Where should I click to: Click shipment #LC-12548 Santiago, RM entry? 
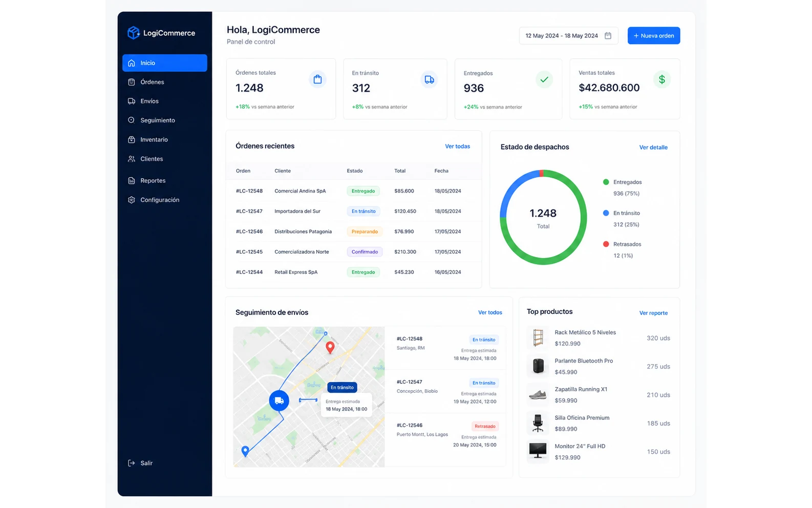pos(446,348)
